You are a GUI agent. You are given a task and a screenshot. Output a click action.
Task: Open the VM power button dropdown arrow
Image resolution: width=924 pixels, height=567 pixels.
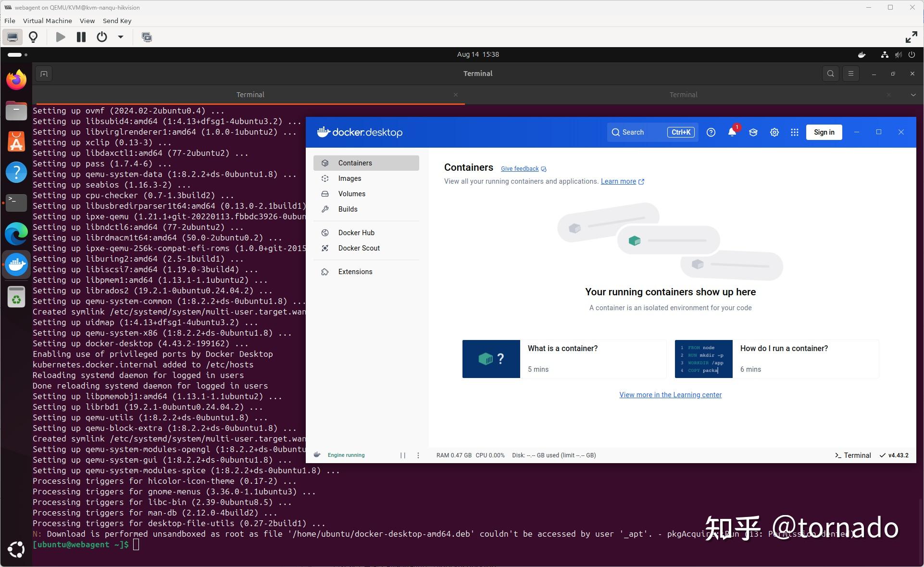pyautogui.click(x=120, y=37)
